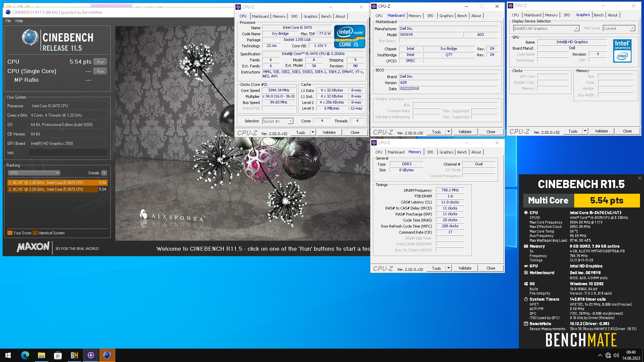Run the Cinebench CPU multi-core test
This screenshot has width=644, height=362.
pos(100,62)
